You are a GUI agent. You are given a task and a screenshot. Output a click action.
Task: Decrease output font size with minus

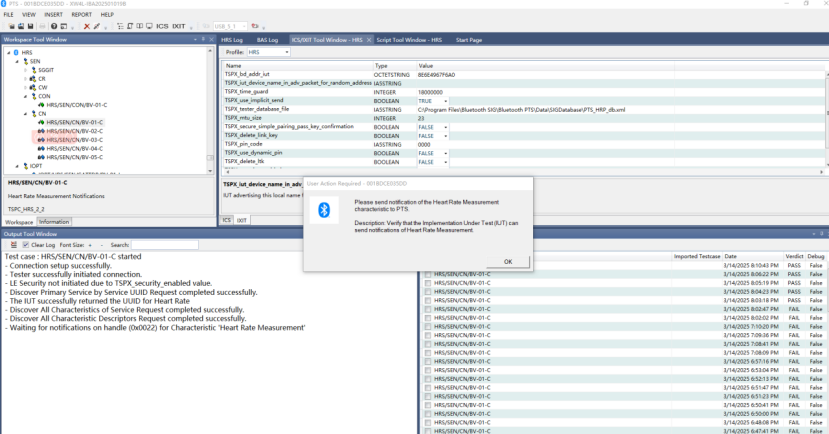[x=102, y=245]
